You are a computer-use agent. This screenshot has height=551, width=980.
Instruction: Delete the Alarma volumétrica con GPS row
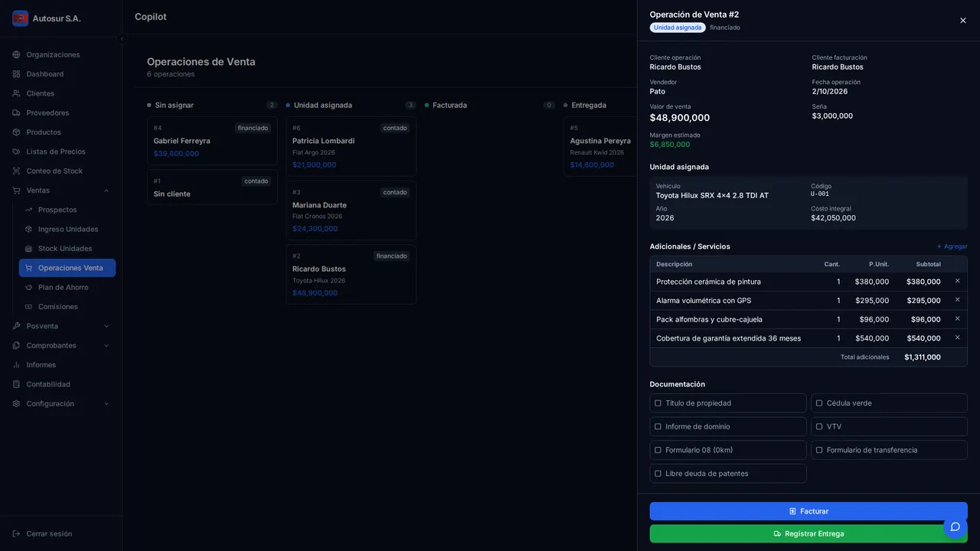pos(957,300)
